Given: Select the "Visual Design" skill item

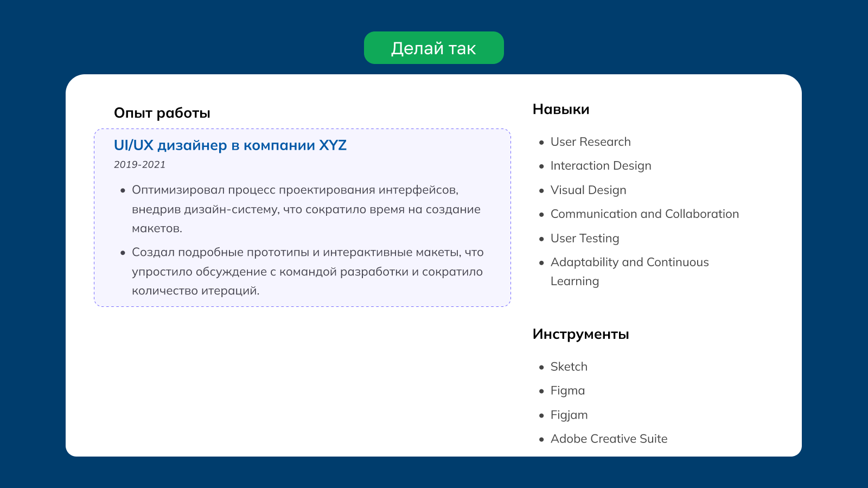Looking at the screenshot, I should click(x=588, y=190).
